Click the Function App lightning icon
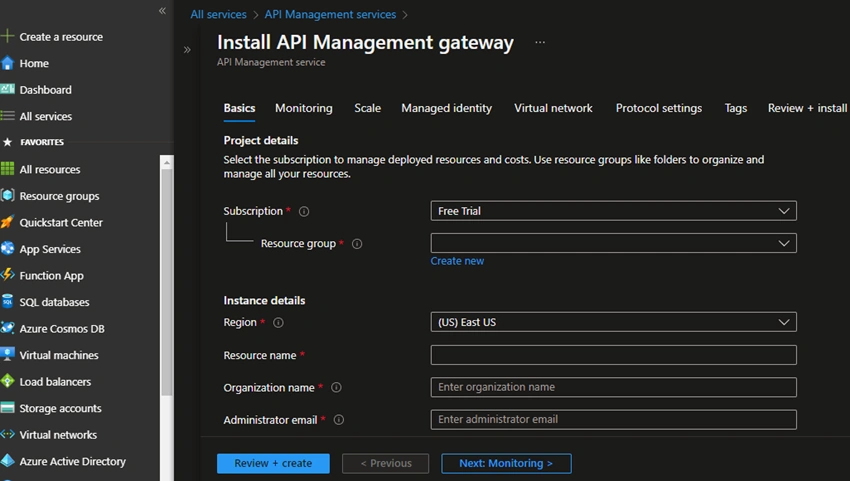850x481 pixels. [x=7, y=275]
